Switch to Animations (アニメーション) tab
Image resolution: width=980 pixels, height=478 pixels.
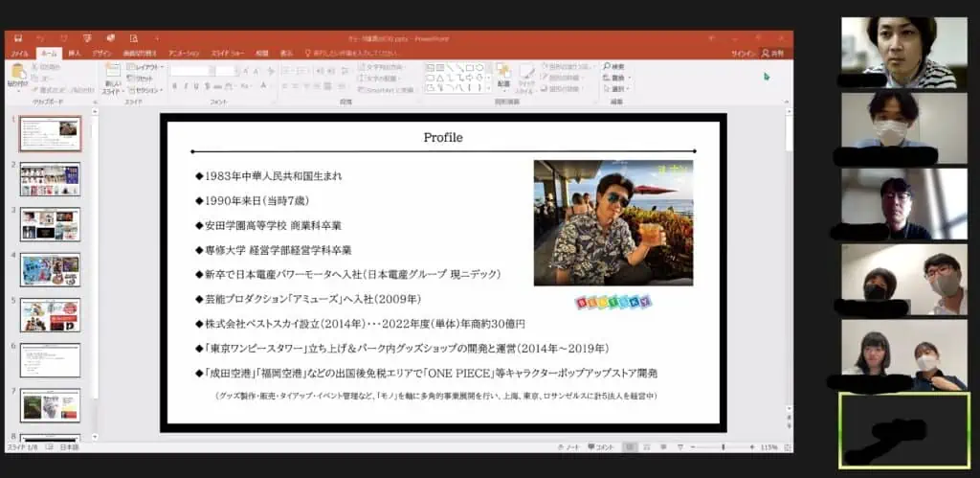click(x=183, y=54)
